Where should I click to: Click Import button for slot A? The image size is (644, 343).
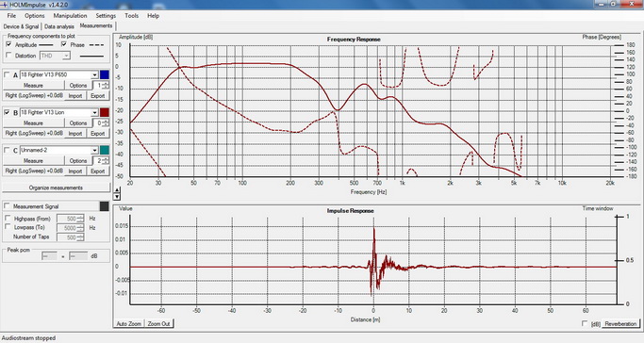(x=75, y=96)
